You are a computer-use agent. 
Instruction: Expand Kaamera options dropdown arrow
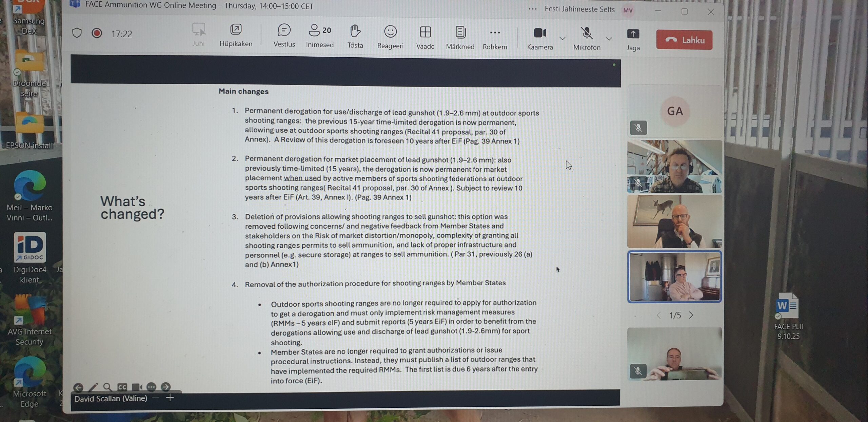pyautogui.click(x=562, y=38)
